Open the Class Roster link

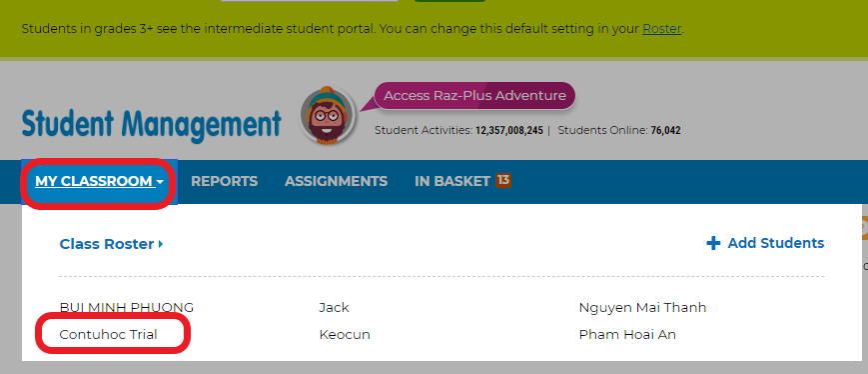click(107, 244)
